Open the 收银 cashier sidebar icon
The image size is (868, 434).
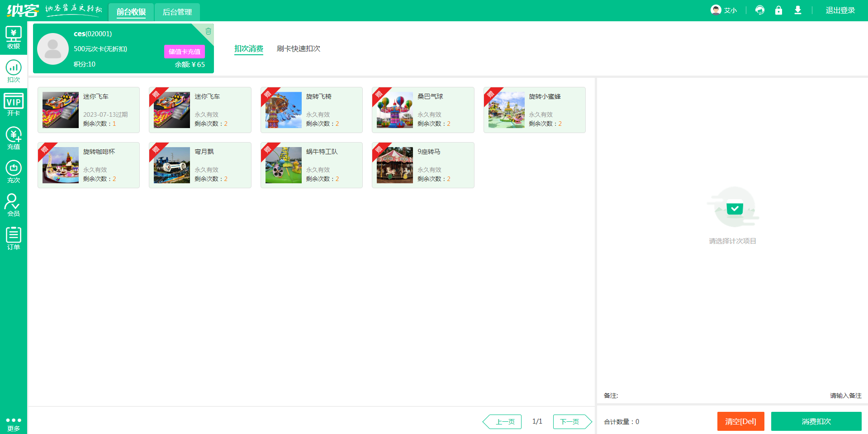[x=14, y=38]
